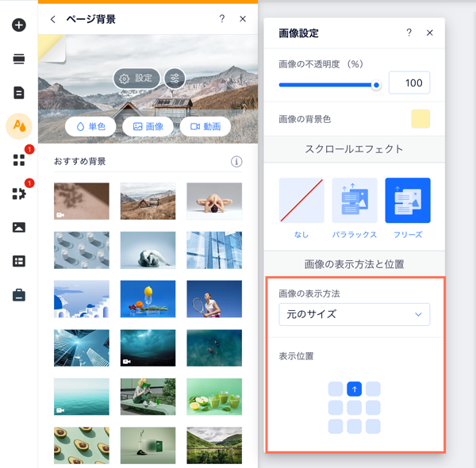Select the aerial kayaks on water thumbnail

pyautogui.click(x=214, y=347)
